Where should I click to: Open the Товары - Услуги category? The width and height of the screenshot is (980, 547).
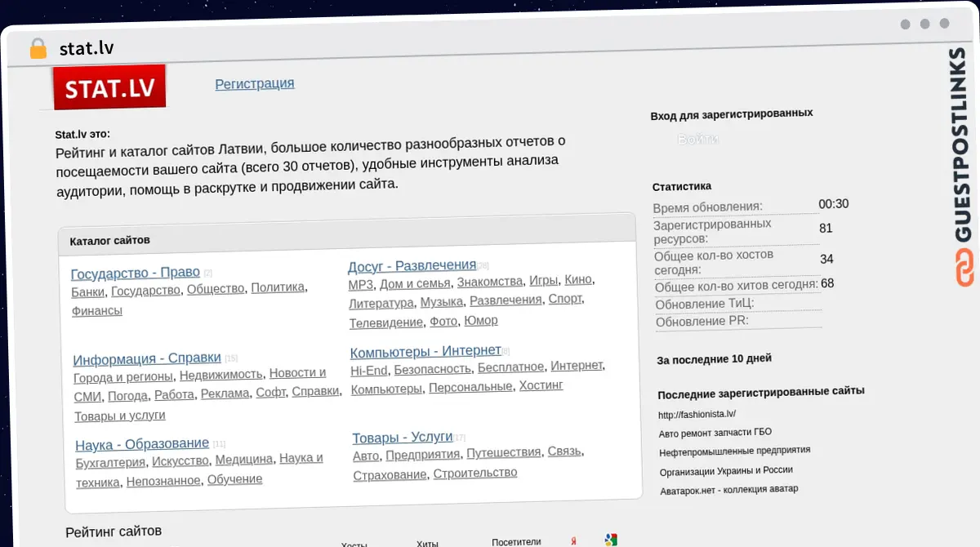(403, 438)
